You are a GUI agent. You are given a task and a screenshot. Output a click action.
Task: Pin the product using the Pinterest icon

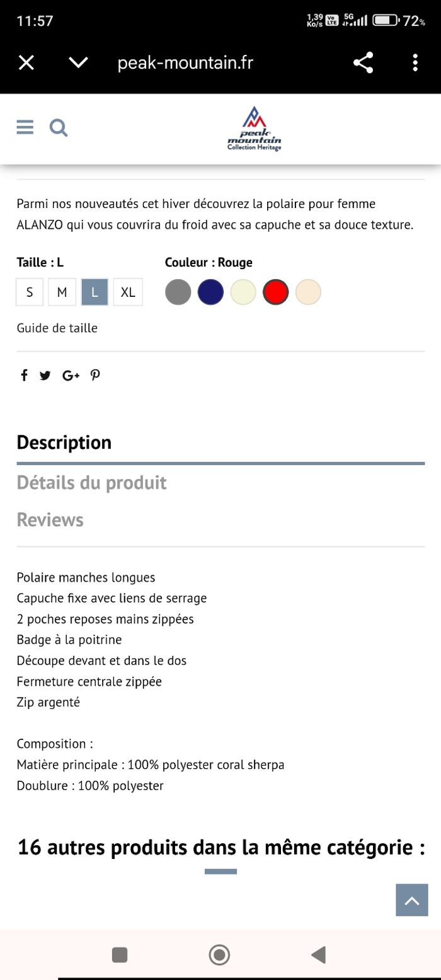[94, 375]
